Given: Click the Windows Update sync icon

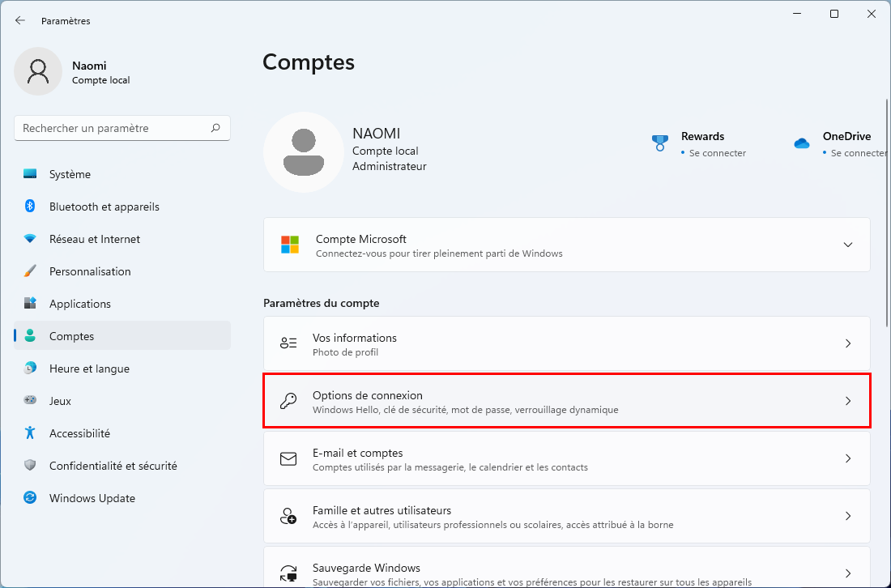Looking at the screenshot, I should [x=30, y=497].
